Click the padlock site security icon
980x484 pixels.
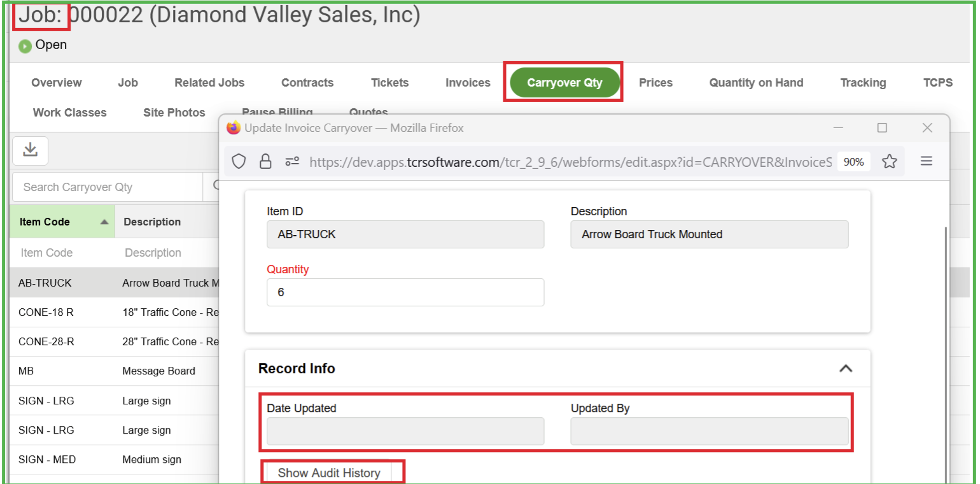(265, 162)
